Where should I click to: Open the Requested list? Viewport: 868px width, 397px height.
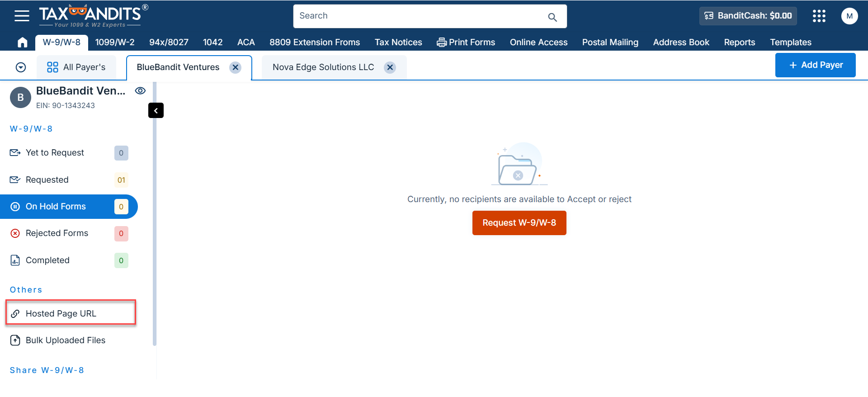[x=69, y=180]
